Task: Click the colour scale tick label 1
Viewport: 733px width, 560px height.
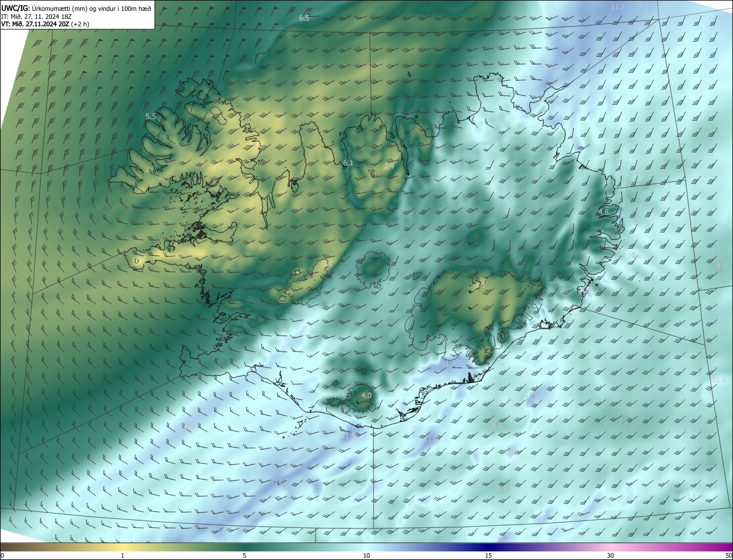Action: coord(123,555)
